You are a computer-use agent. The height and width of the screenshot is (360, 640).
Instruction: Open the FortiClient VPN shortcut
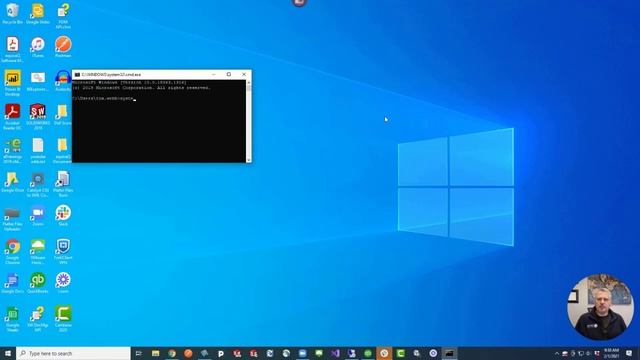[x=63, y=251]
